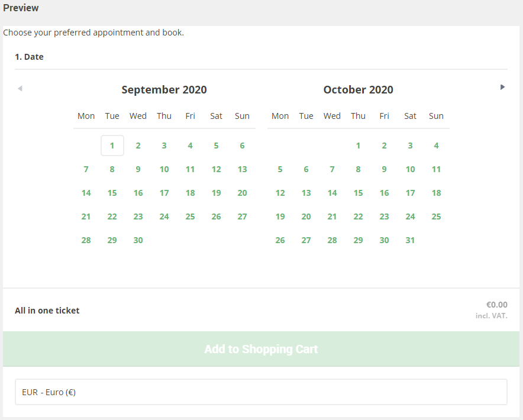
Task: Select October 1 in the calendar
Action: click(358, 146)
